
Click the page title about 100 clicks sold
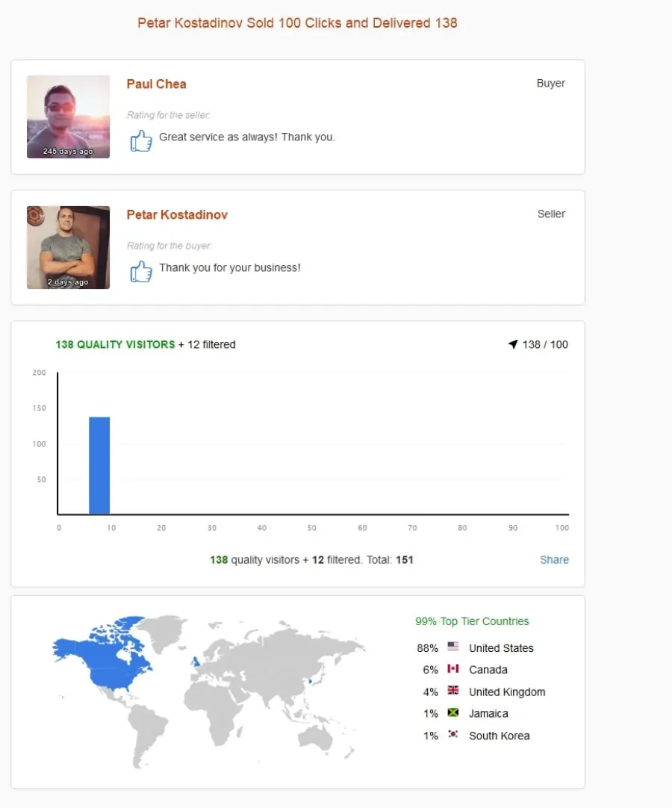click(x=297, y=23)
